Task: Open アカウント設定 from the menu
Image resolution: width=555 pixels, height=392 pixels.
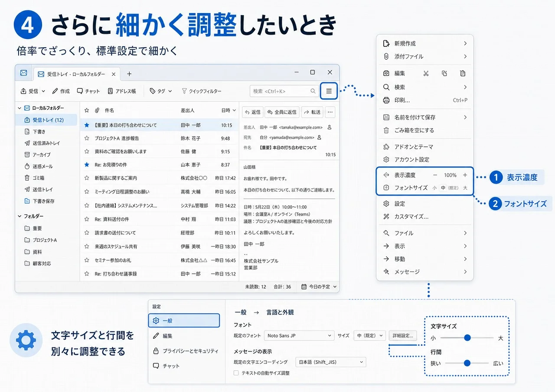Action: pyautogui.click(x=425, y=159)
